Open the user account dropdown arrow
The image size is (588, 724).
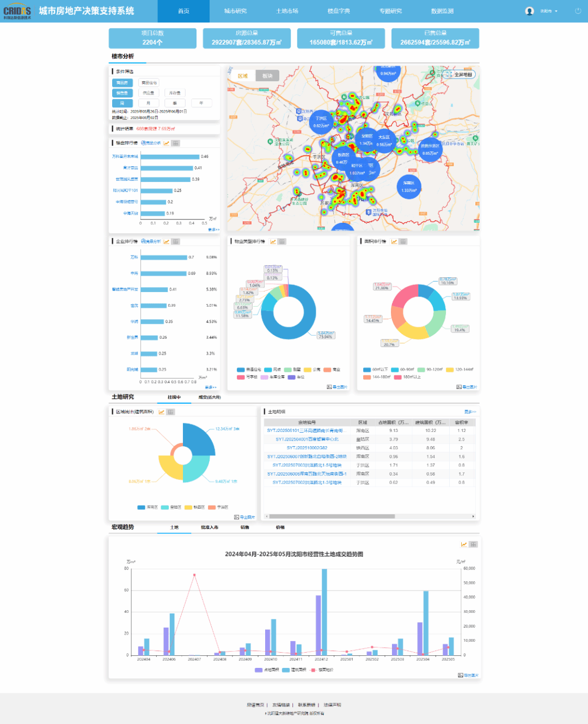[556, 11]
